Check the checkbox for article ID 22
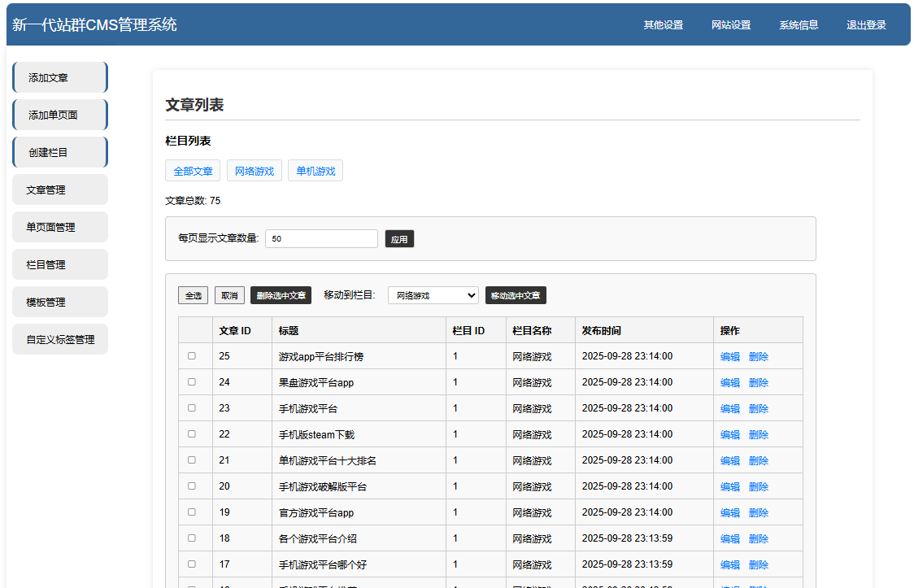Image resolution: width=914 pixels, height=588 pixels. pos(192,433)
